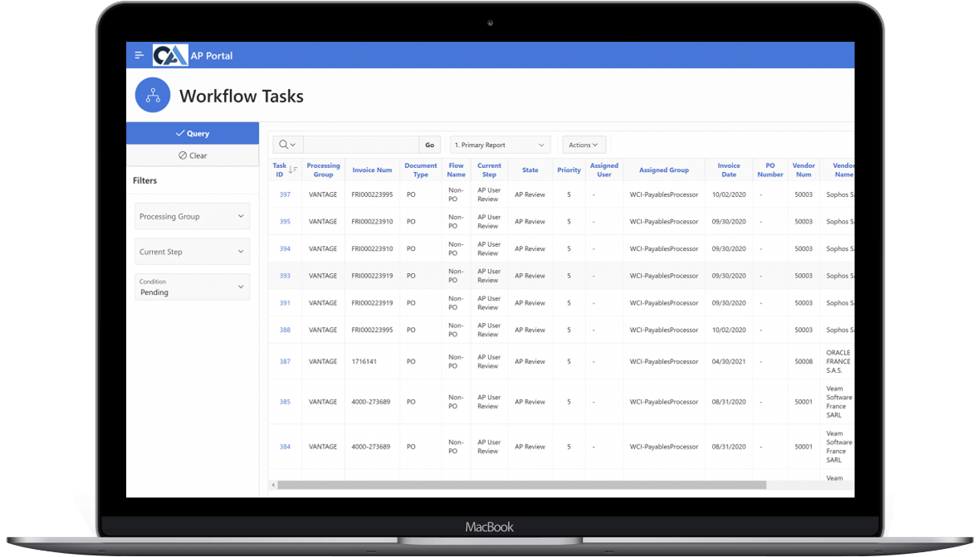Click the CA company logo

tap(170, 55)
